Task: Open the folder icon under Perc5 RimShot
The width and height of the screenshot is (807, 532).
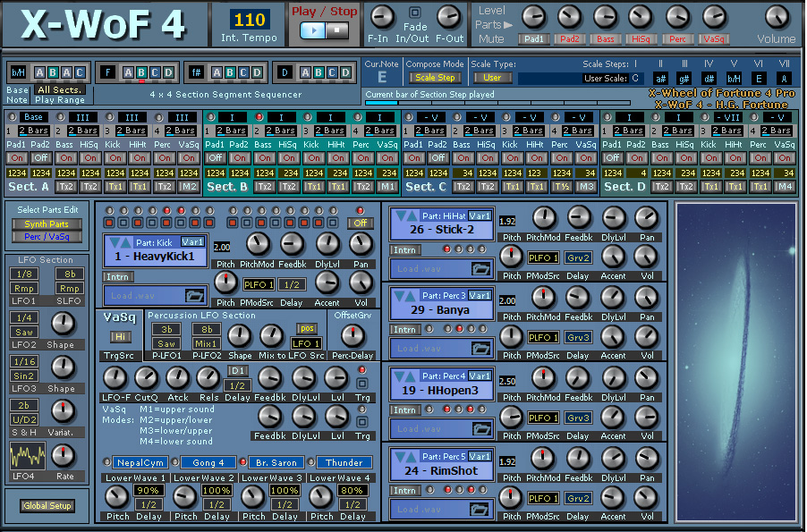Action: (480, 509)
